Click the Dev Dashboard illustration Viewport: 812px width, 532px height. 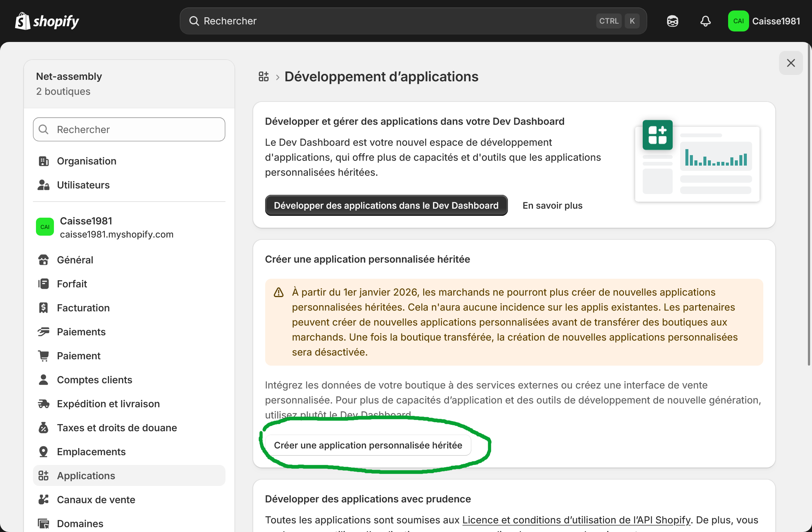[x=697, y=161]
